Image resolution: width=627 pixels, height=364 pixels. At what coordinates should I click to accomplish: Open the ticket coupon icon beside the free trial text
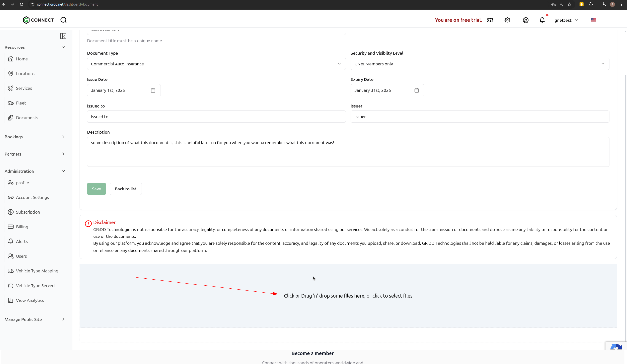click(490, 20)
